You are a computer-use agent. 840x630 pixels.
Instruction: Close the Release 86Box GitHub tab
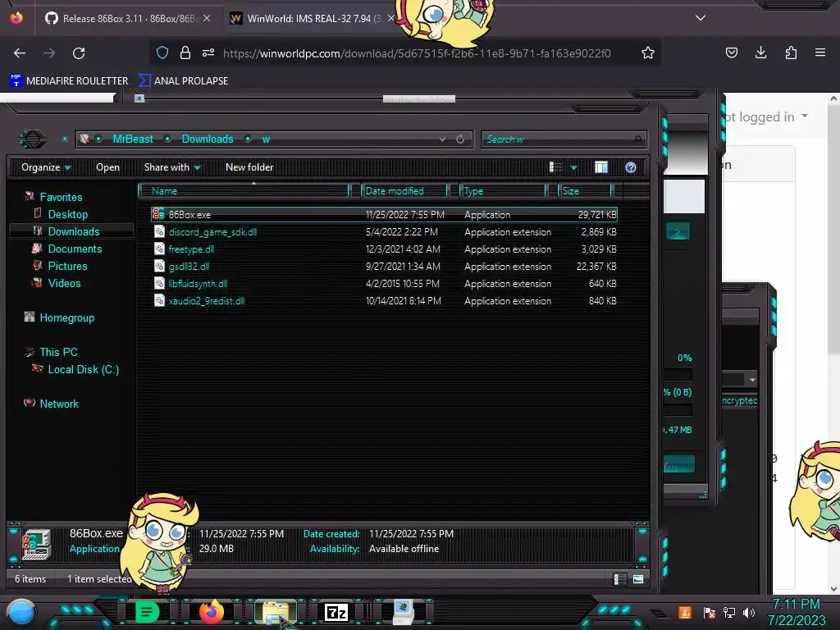(207, 18)
